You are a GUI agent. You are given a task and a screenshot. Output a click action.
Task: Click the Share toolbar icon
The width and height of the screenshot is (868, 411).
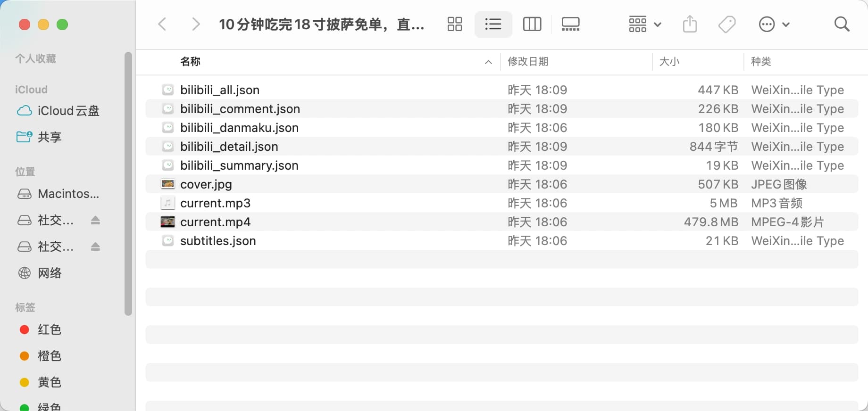coord(689,24)
